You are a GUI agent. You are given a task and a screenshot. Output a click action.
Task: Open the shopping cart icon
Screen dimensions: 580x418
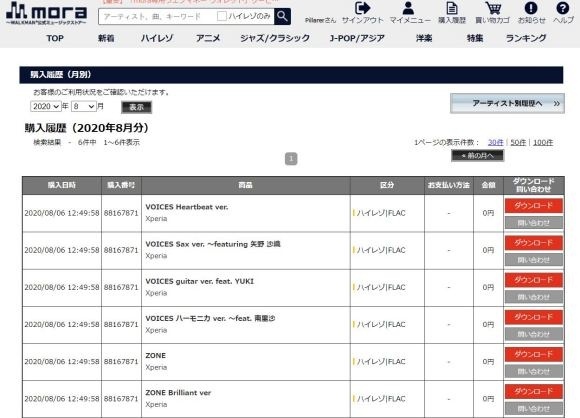coord(493,8)
